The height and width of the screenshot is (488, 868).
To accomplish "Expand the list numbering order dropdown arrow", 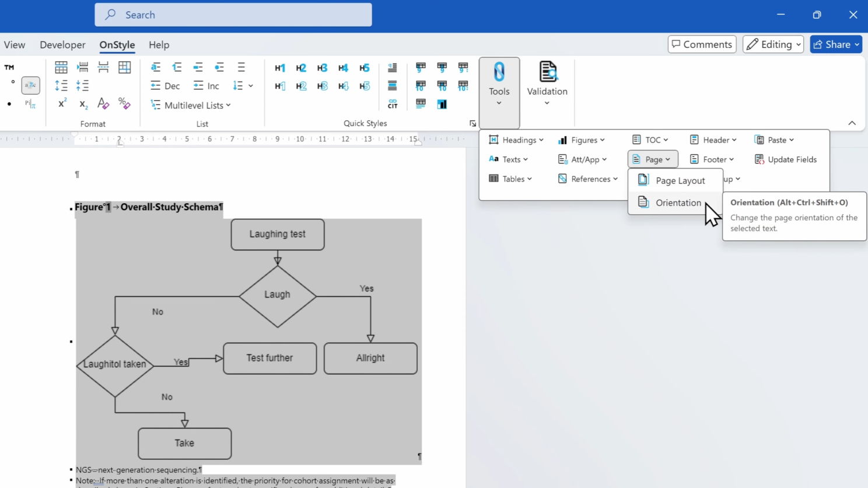I will tap(251, 86).
